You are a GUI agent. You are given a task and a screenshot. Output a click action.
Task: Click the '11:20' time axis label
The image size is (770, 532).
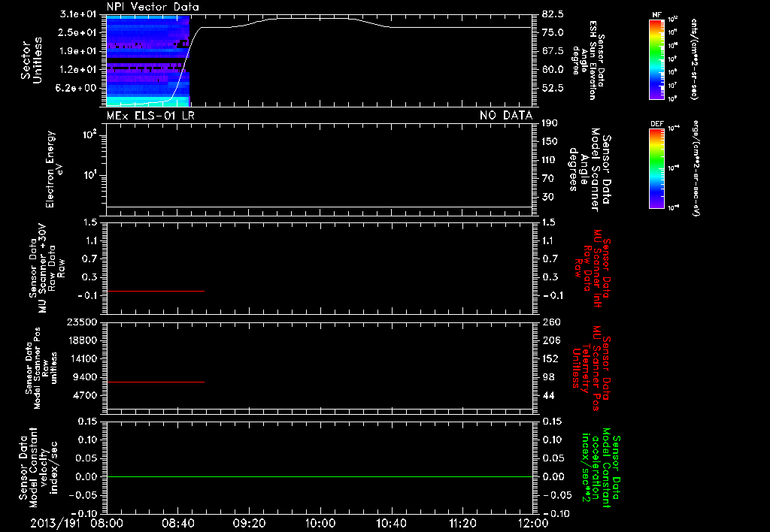click(x=462, y=524)
